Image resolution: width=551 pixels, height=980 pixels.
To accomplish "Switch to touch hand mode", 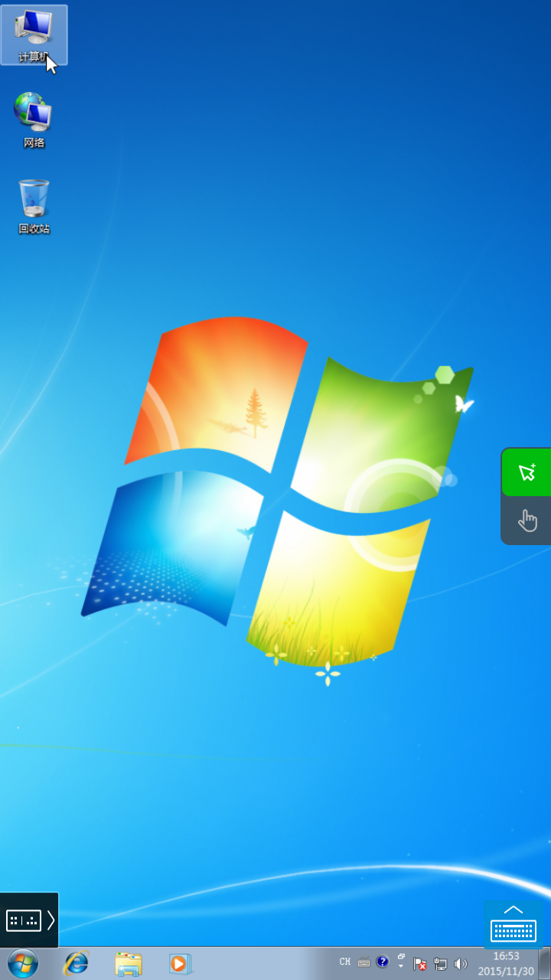I will [x=527, y=521].
